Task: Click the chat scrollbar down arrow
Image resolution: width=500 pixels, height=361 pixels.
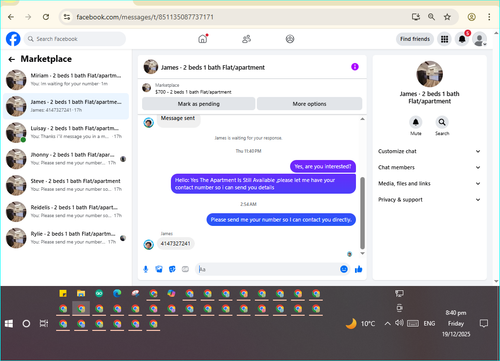Action: coord(362,254)
